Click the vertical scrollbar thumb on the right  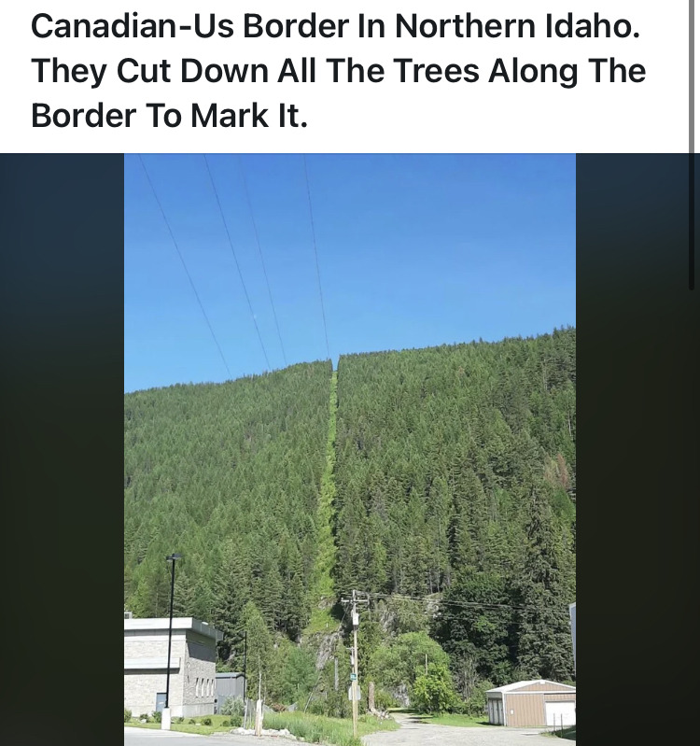(x=692, y=145)
